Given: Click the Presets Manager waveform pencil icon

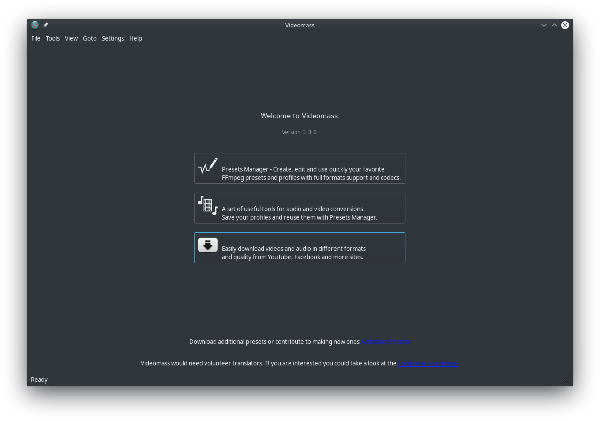Looking at the screenshot, I should tap(208, 166).
